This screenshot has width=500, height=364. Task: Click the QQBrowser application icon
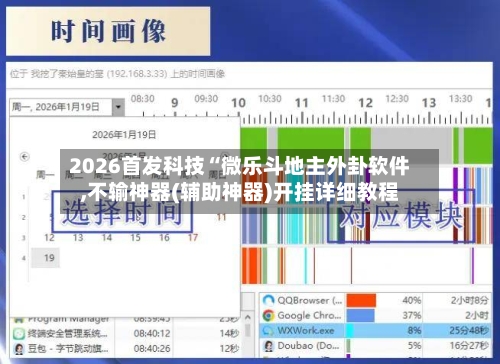point(268,300)
